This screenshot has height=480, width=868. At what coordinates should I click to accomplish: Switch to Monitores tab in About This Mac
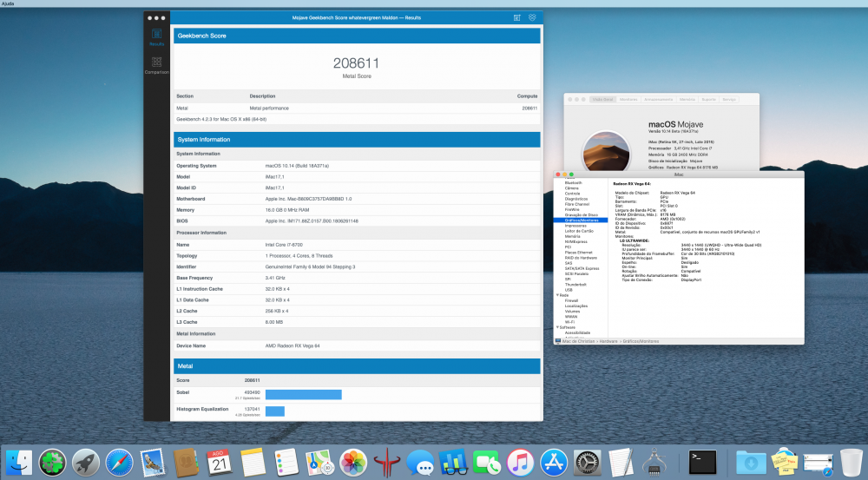click(628, 100)
